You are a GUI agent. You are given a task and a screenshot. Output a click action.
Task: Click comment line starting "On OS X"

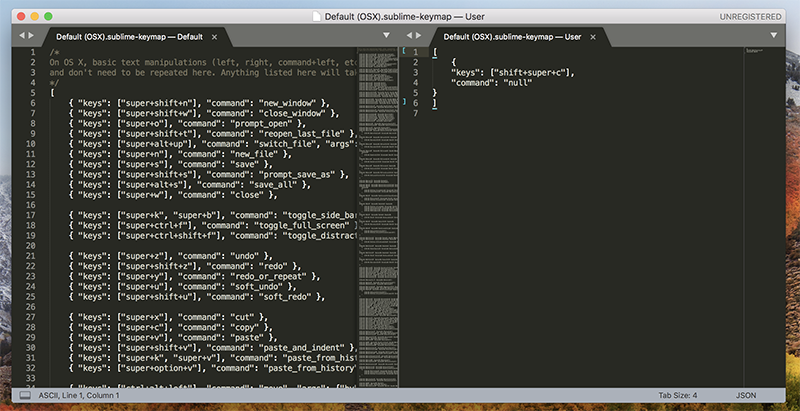203,62
